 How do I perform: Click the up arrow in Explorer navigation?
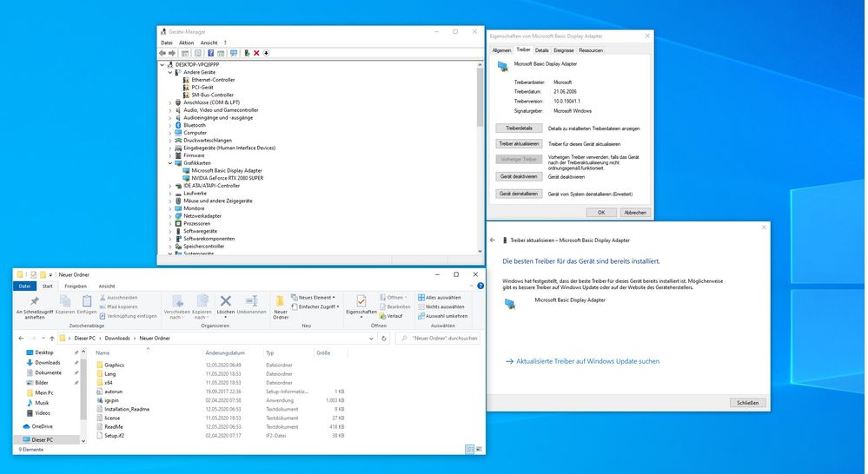52,338
